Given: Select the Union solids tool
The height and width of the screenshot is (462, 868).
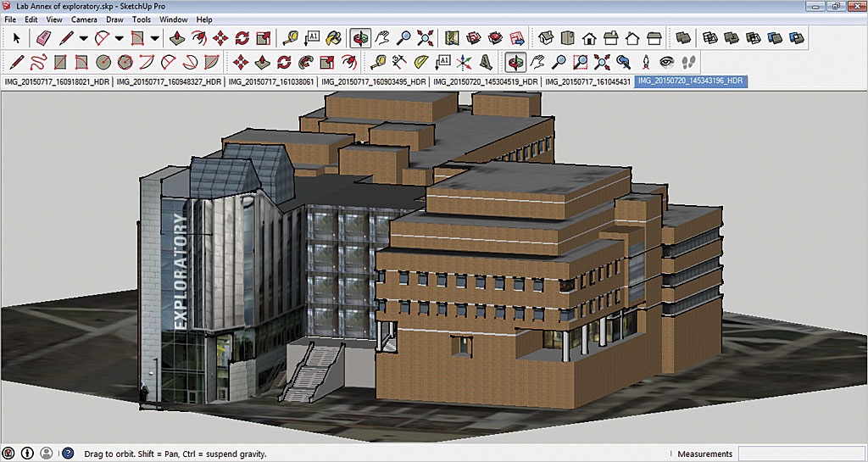Looking at the screenshot, I should 732,38.
